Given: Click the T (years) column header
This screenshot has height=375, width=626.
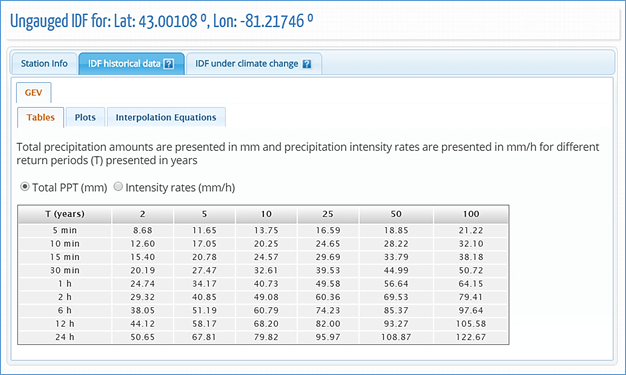Looking at the screenshot, I should [x=65, y=214].
